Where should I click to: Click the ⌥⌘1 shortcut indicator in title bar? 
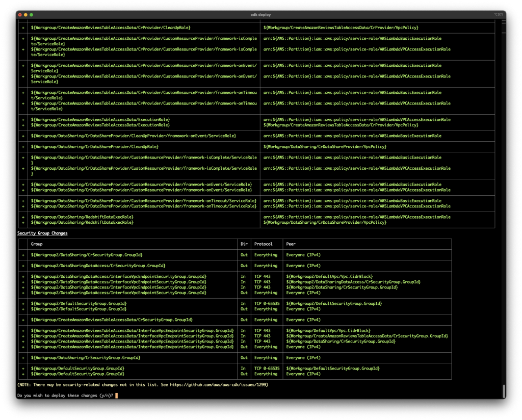tap(498, 15)
